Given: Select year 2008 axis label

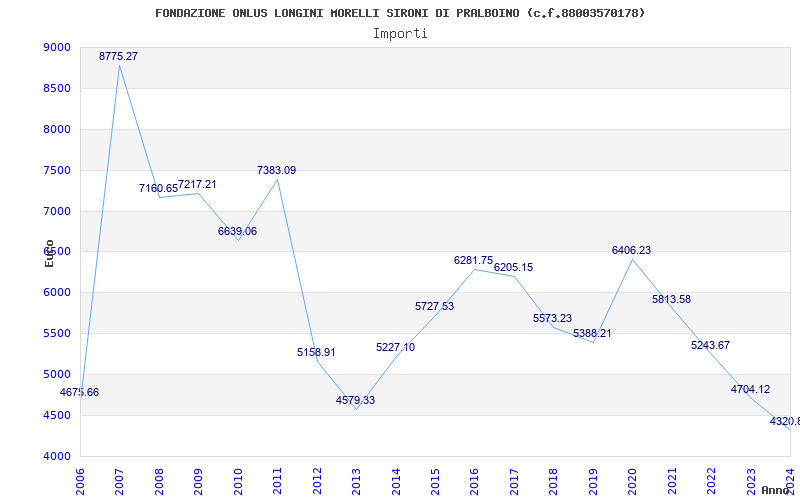Looking at the screenshot, I should tap(159, 482).
